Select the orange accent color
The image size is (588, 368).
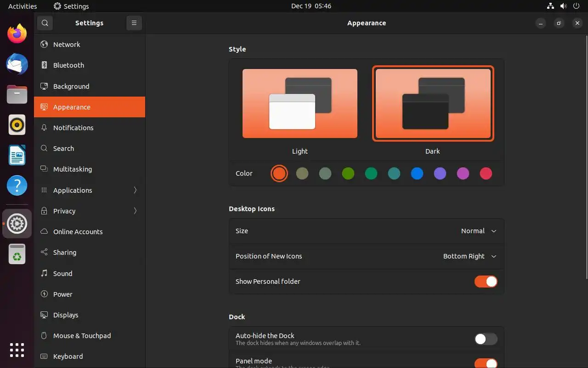279,173
